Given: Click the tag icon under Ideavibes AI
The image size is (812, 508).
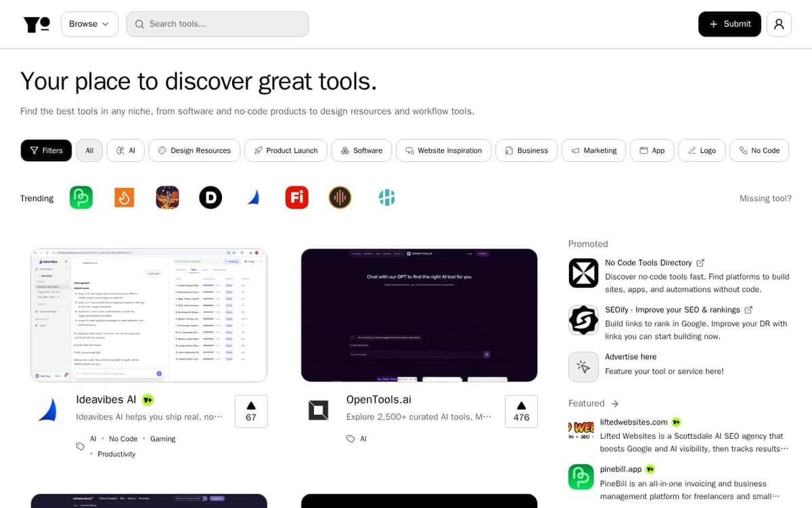Looking at the screenshot, I should [80, 446].
